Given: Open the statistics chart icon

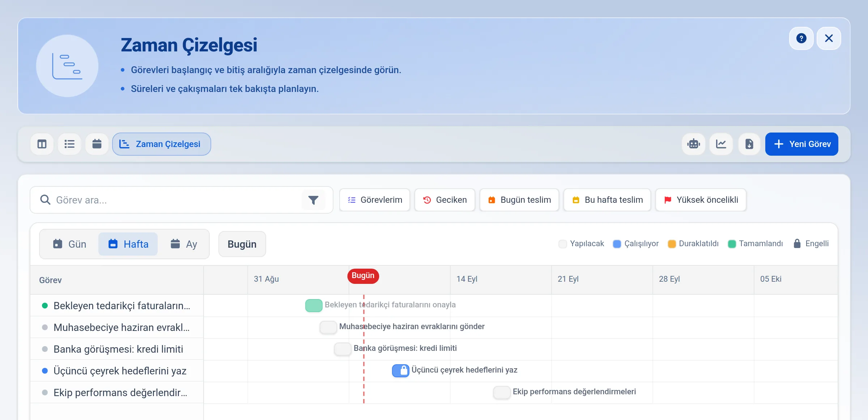Looking at the screenshot, I should [721, 144].
